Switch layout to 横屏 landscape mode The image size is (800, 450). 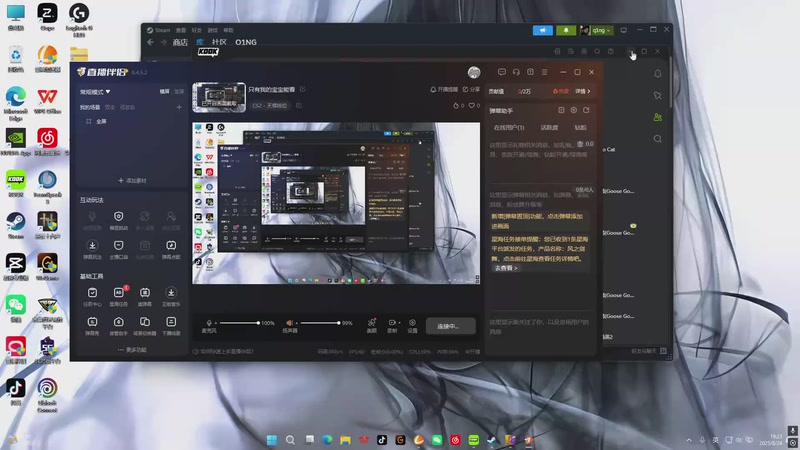pyautogui.click(x=164, y=91)
